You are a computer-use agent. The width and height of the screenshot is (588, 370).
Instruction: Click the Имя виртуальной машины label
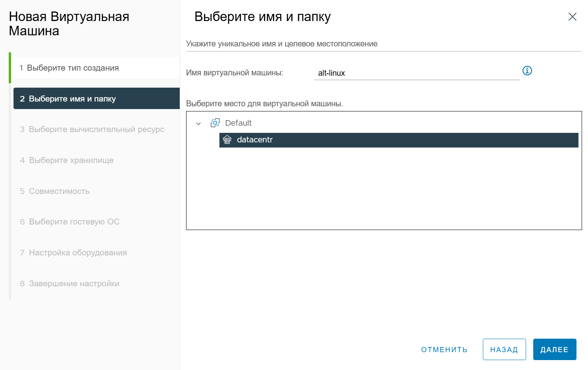click(x=234, y=73)
